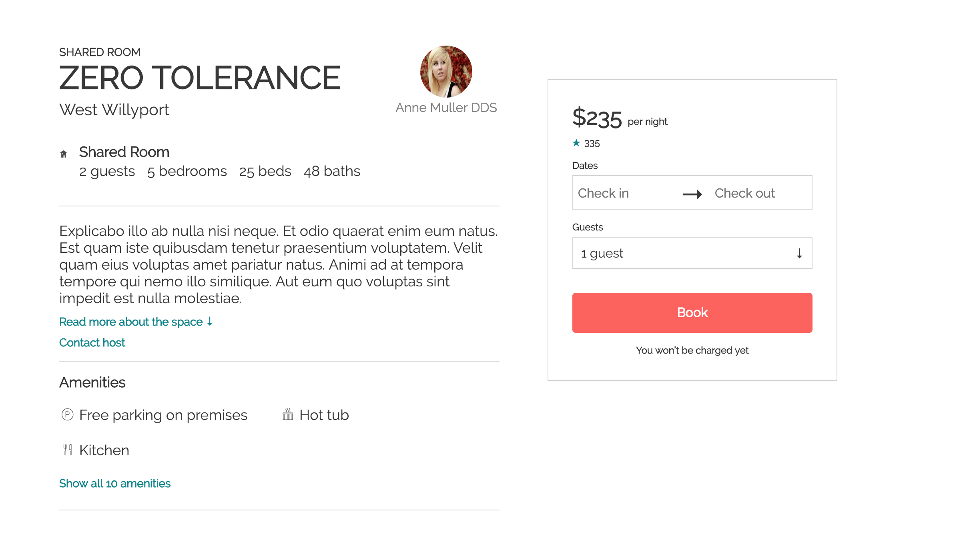Click the host profile photo
The image size is (959, 560).
click(446, 72)
